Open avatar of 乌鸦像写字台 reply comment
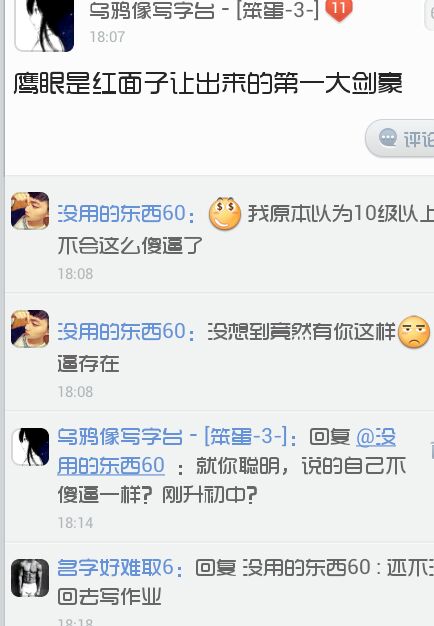The height and width of the screenshot is (626, 434). click(x=30, y=447)
